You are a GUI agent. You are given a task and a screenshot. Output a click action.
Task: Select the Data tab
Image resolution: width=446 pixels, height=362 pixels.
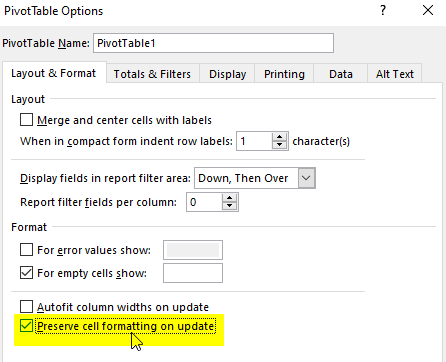[341, 74]
